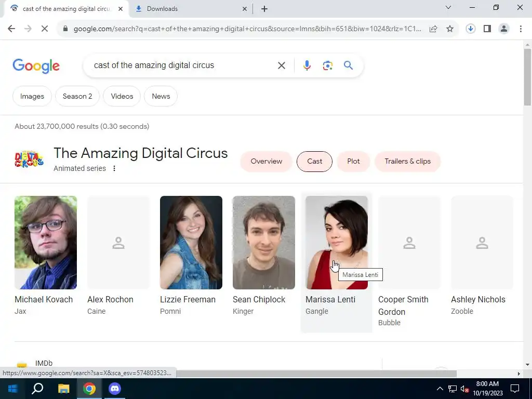Open a new browser tab
The height and width of the screenshot is (399, 532).
(264, 9)
